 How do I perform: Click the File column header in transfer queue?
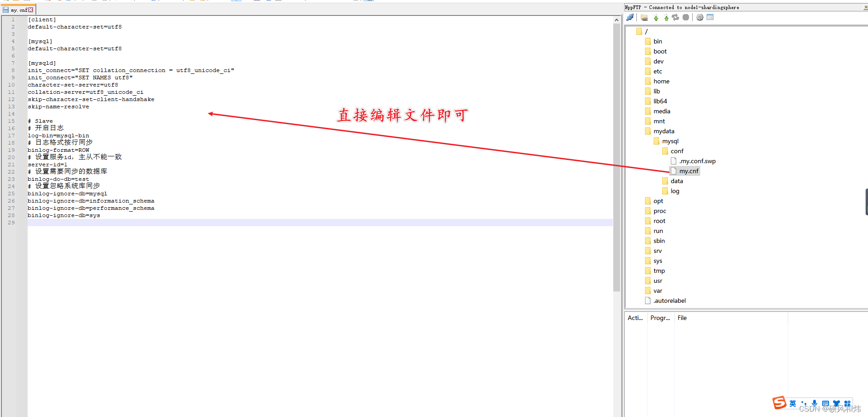[682, 318]
